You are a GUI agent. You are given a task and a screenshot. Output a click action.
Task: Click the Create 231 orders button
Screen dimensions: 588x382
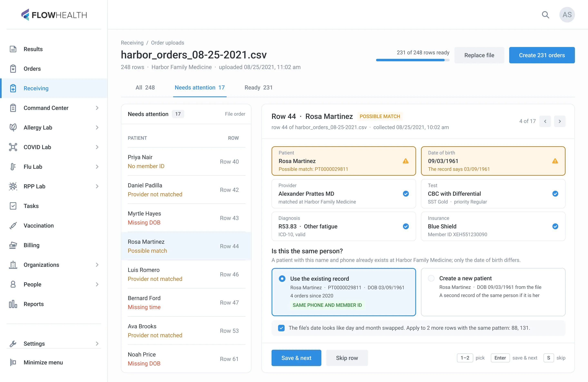542,55
